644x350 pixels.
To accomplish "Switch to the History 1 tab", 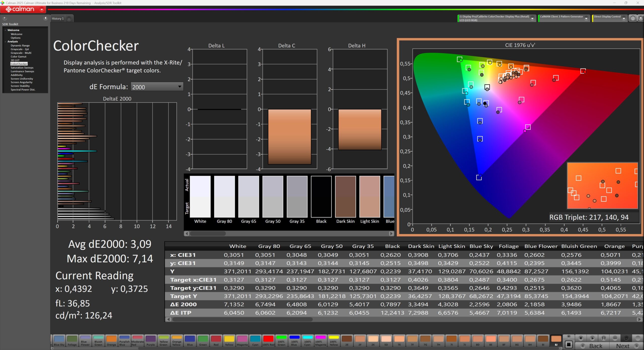I will click(58, 19).
